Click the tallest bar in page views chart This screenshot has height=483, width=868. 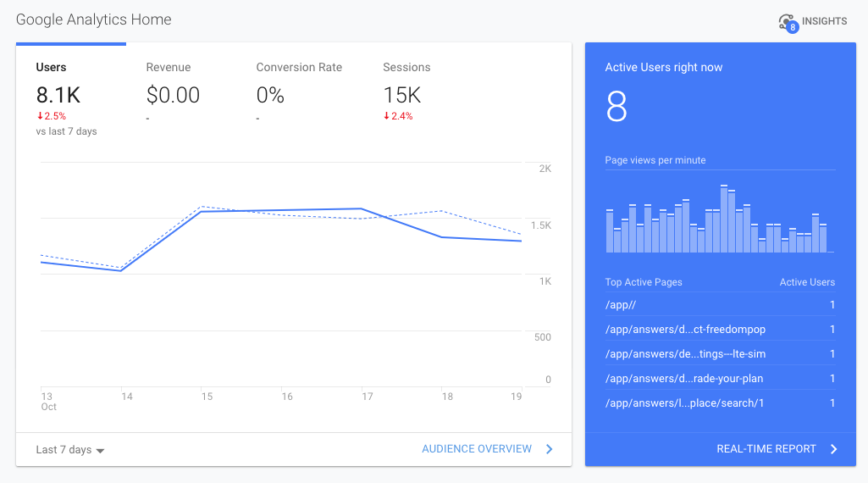click(723, 219)
